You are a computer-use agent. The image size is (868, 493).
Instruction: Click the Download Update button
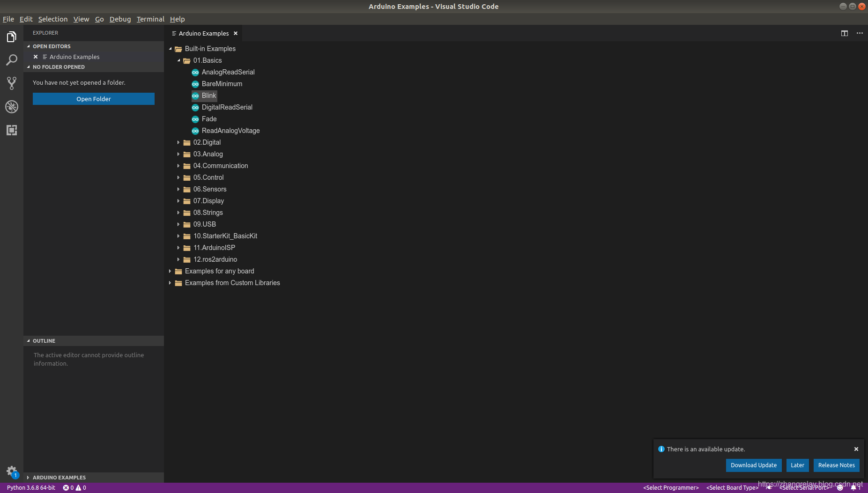tap(754, 465)
